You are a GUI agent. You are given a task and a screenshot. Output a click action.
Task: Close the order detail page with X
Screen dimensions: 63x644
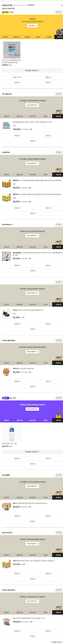[x=62, y=5]
